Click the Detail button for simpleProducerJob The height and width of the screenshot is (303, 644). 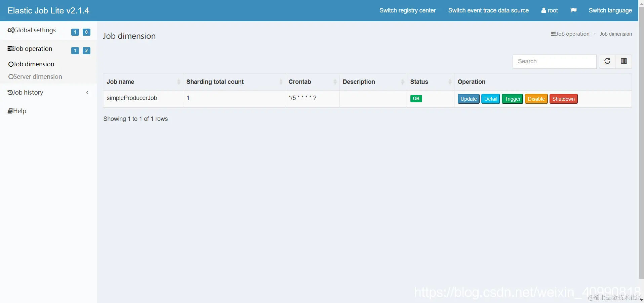click(491, 99)
